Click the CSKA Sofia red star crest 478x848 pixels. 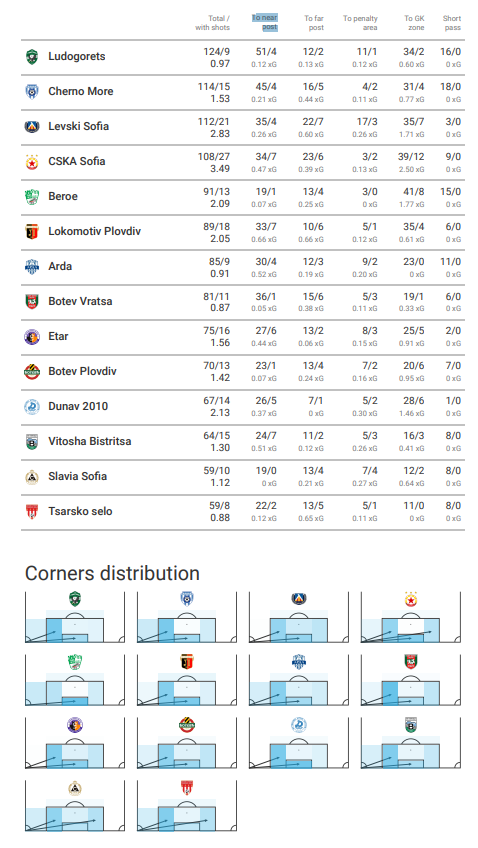[x=32, y=162]
